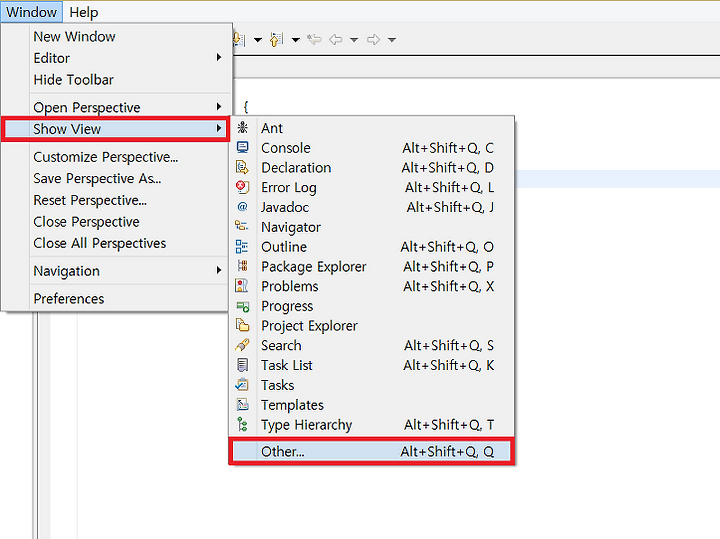Open the Project Explorer view entry
720x539 pixels.
(371, 326)
